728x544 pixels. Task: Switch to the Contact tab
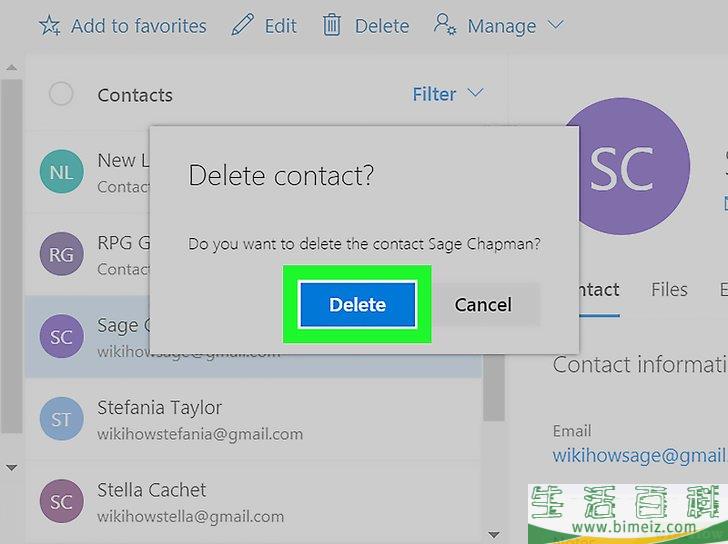(599, 291)
